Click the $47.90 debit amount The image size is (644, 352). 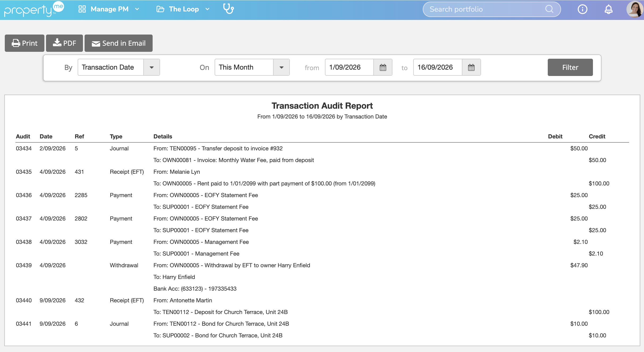click(x=579, y=265)
